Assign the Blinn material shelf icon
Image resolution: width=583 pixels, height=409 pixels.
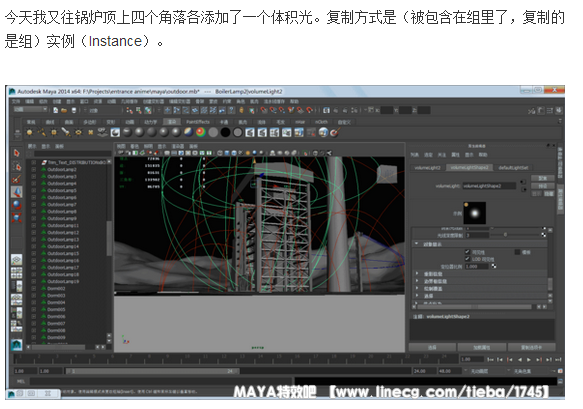point(139,132)
